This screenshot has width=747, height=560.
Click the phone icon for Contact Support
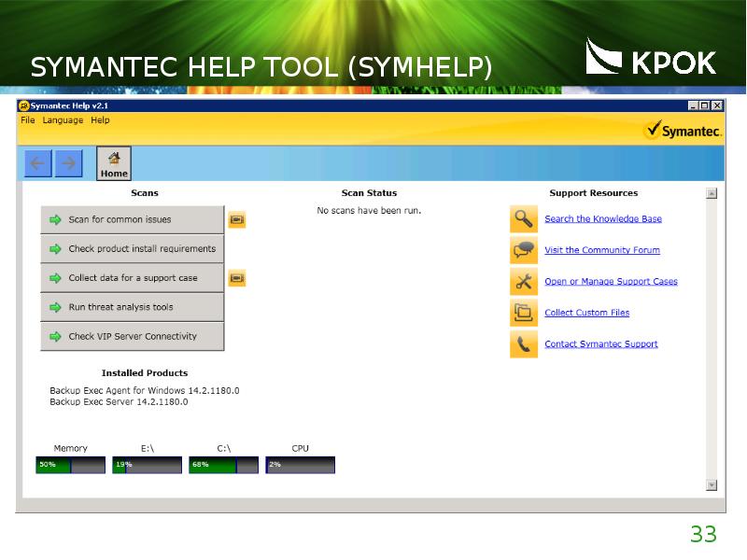pyautogui.click(x=524, y=344)
